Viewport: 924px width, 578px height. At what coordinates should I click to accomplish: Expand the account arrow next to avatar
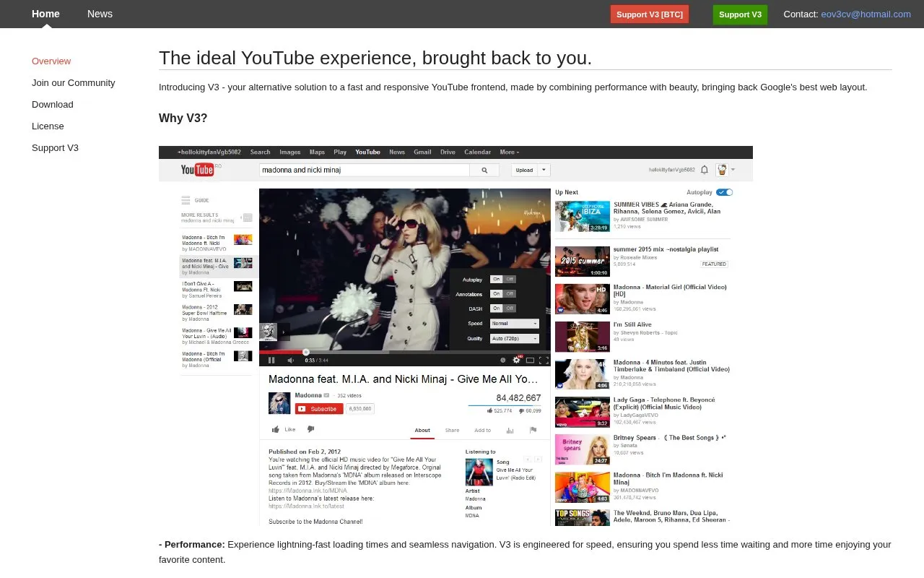(x=733, y=170)
